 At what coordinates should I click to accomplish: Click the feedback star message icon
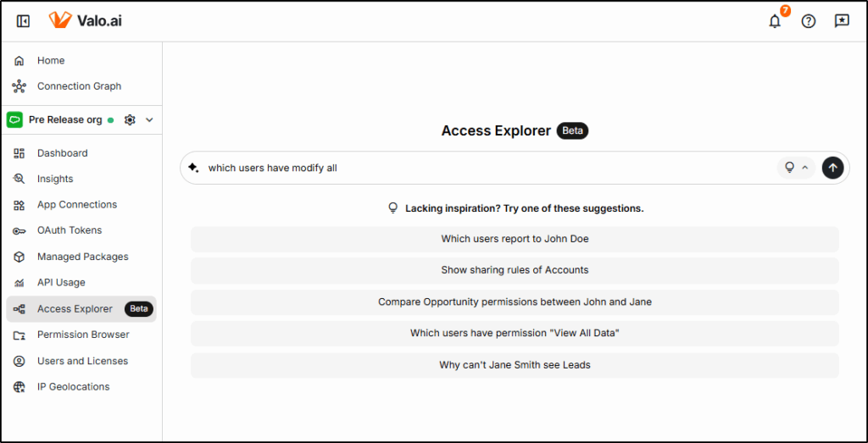[x=842, y=21]
